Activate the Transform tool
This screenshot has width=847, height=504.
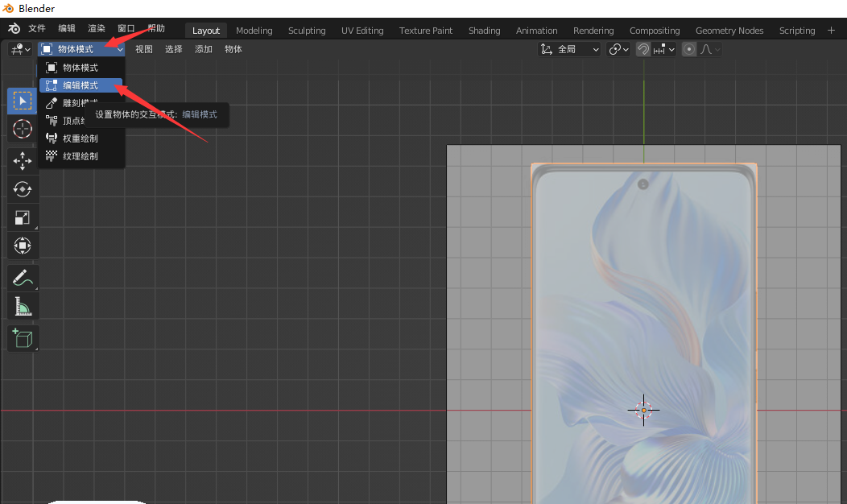pos(23,246)
